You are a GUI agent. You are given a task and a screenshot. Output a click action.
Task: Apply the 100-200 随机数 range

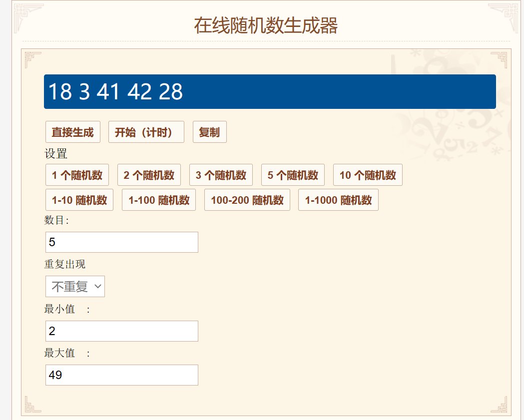[x=247, y=200]
